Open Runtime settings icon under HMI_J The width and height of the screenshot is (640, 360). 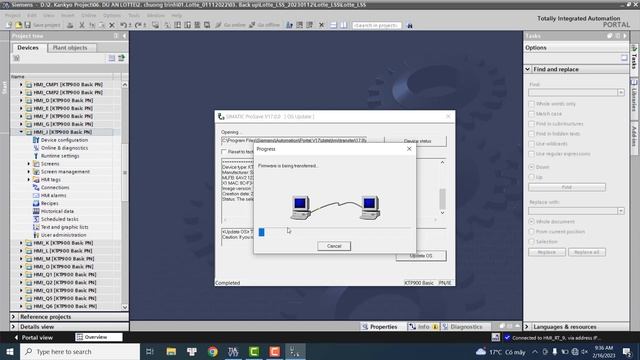[x=36, y=156]
